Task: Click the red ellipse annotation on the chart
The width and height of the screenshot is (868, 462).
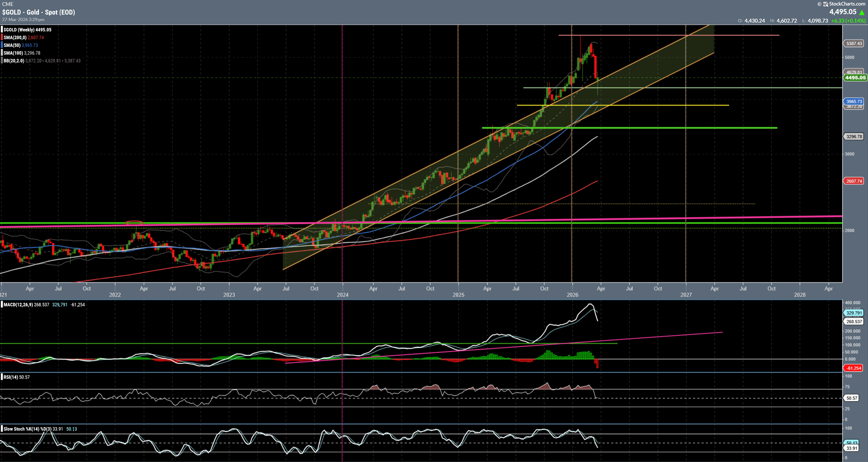Action: point(134,223)
